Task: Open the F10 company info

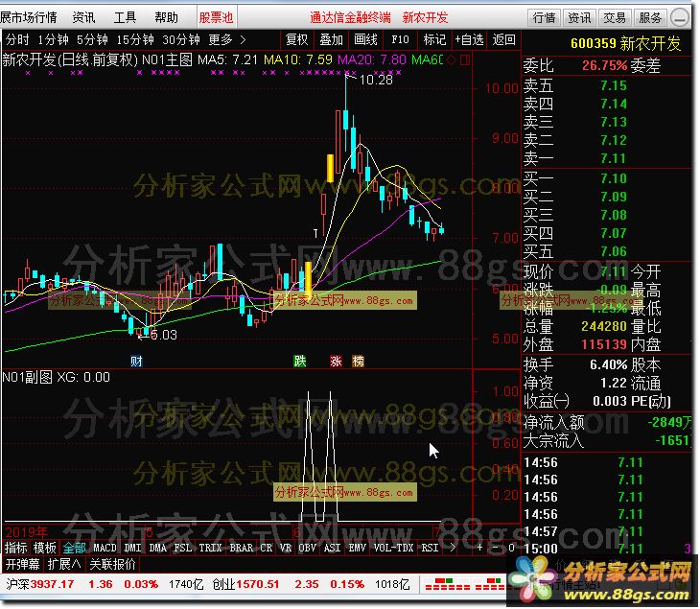Action: pos(400,40)
